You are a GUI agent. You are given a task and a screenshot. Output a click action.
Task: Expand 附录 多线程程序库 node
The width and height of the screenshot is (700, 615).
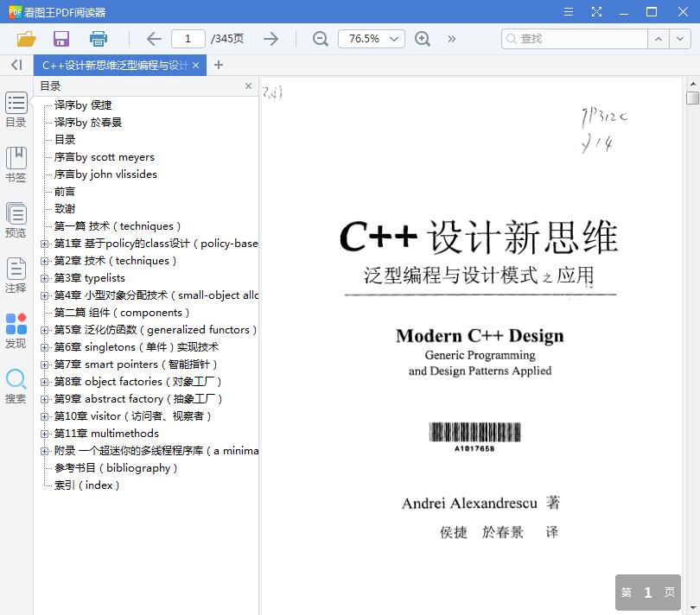(44, 451)
